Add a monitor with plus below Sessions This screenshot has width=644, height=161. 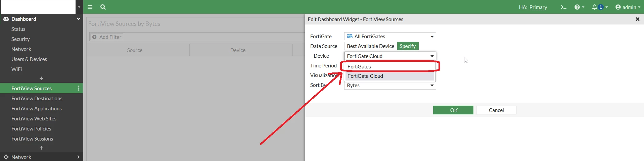(42, 148)
